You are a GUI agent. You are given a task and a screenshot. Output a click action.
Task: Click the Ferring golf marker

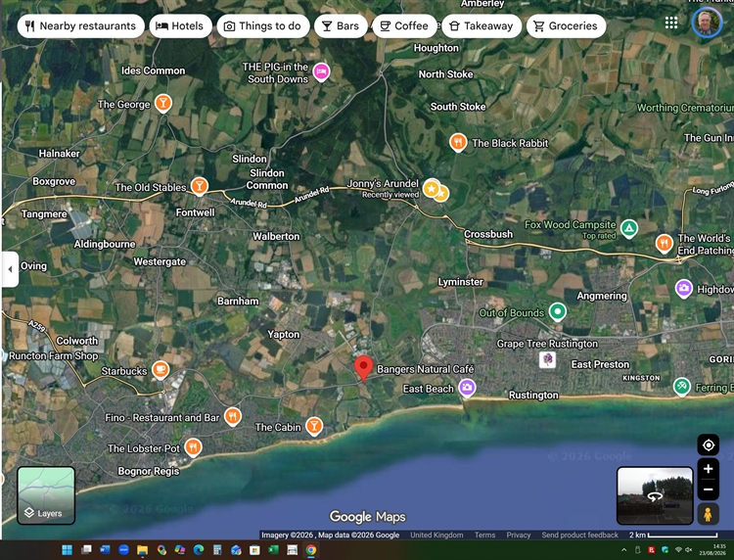[681, 387]
